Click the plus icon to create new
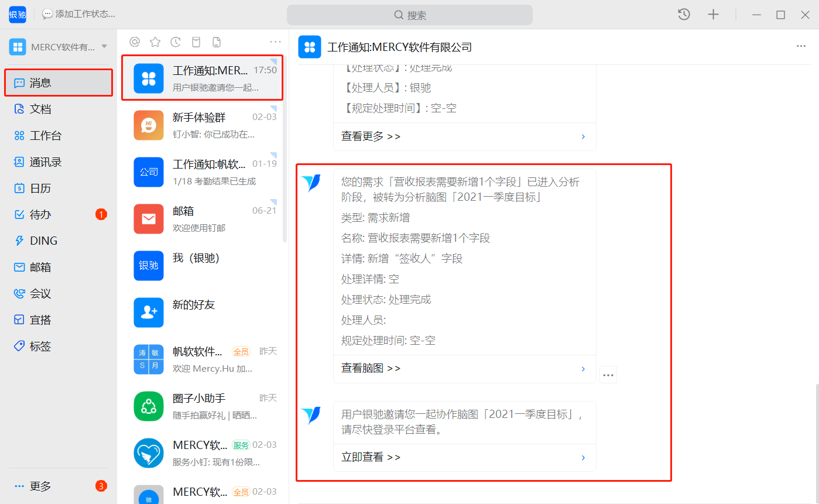 [x=713, y=15]
